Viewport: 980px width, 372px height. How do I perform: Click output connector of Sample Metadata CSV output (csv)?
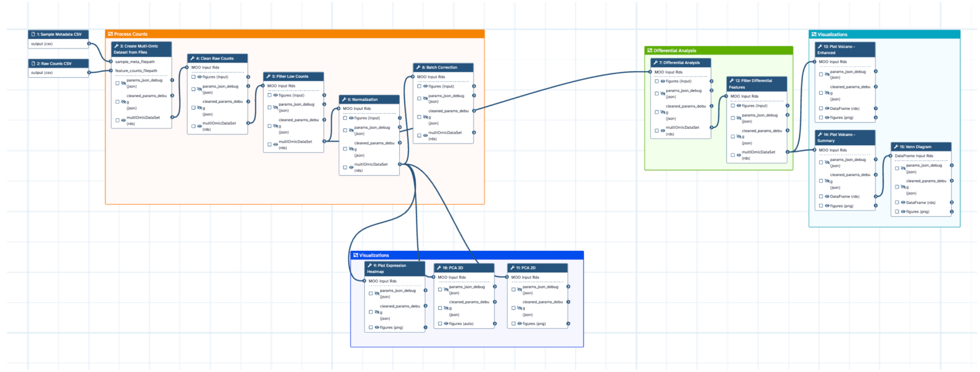click(88, 44)
